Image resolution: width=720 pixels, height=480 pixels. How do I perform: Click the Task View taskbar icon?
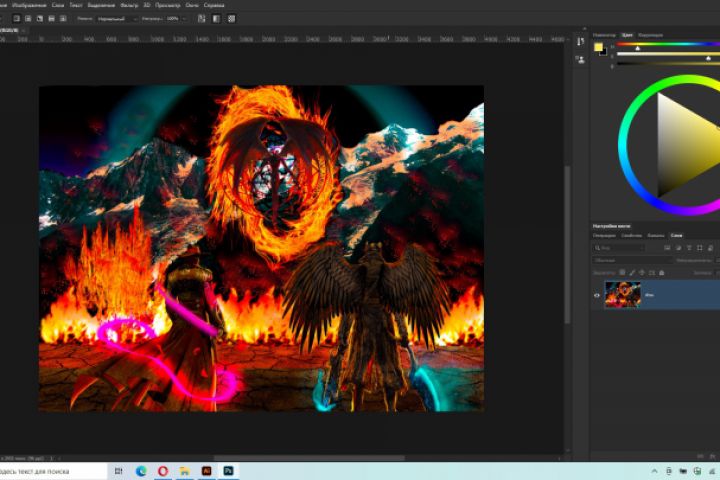[x=118, y=470]
